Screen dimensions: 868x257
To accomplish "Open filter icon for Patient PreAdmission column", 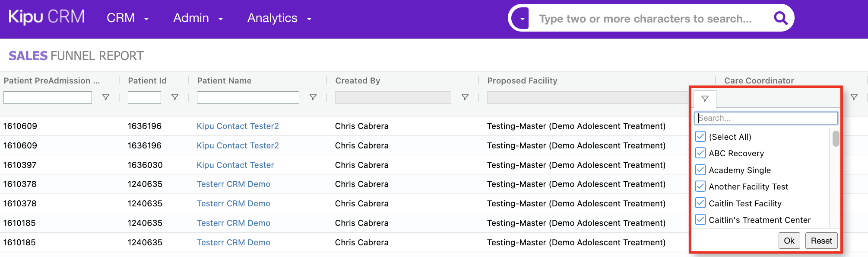I will (105, 97).
